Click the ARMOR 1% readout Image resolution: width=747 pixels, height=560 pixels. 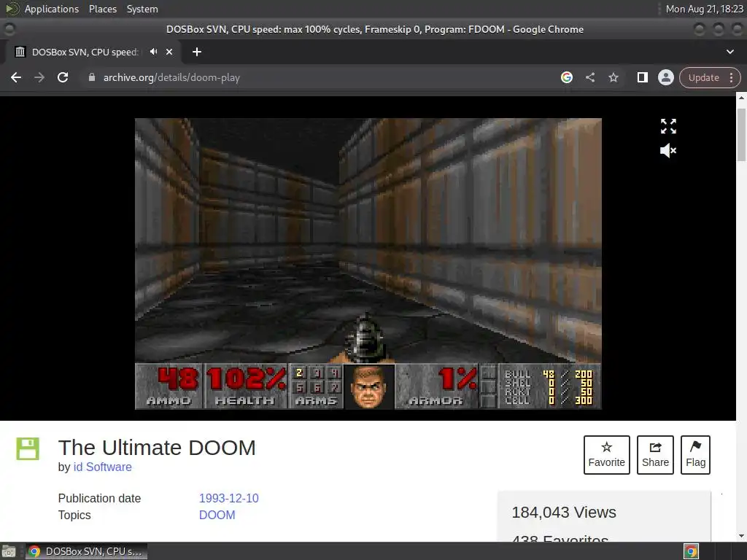436,386
